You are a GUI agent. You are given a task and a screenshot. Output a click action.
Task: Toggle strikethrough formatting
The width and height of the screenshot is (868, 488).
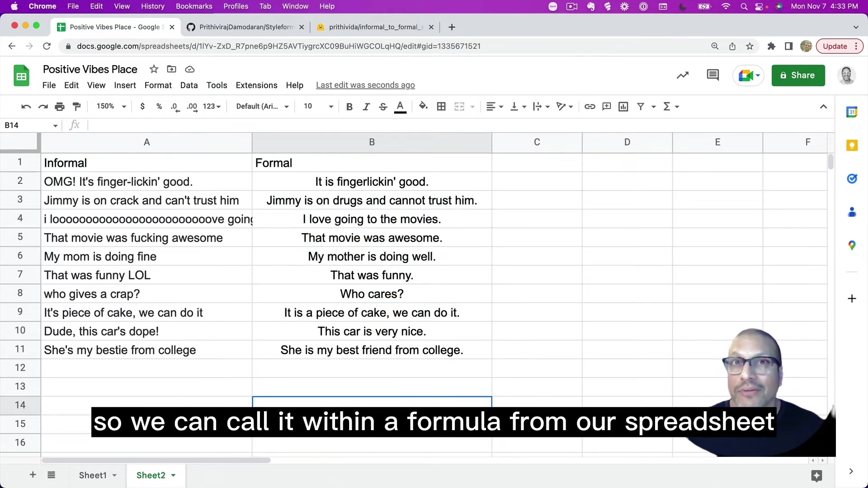383,107
